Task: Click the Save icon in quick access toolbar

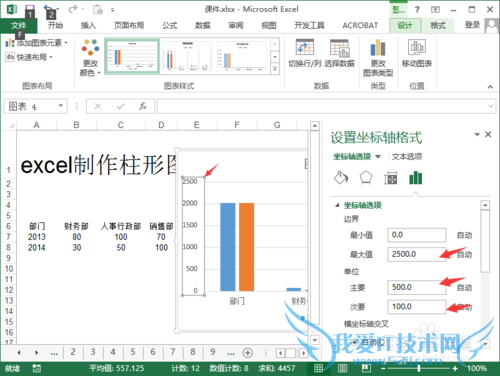Action: [30, 9]
